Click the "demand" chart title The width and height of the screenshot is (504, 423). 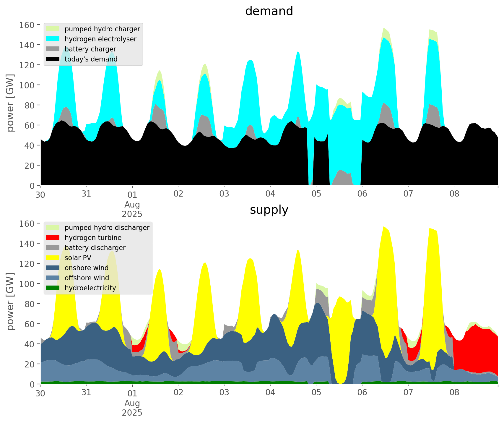click(269, 11)
